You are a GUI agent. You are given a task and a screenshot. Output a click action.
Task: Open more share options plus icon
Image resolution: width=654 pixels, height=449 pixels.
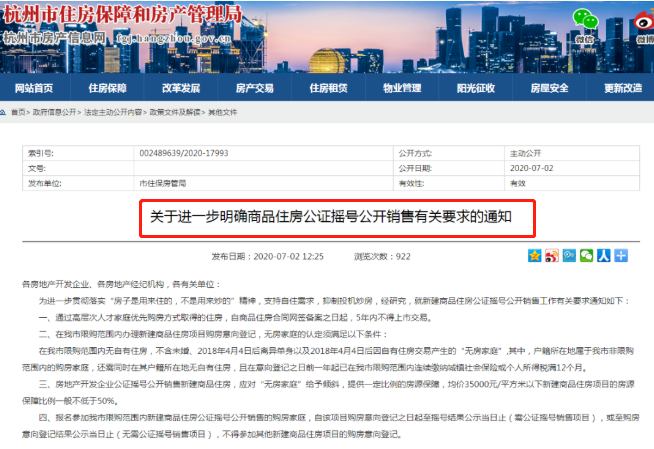coord(621,256)
